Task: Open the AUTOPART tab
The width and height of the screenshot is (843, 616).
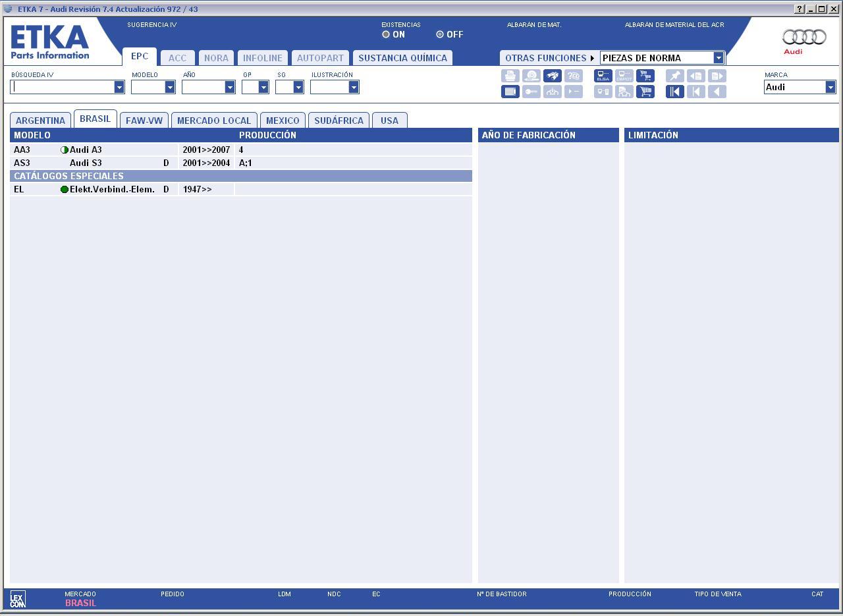Action: click(x=321, y=58)
